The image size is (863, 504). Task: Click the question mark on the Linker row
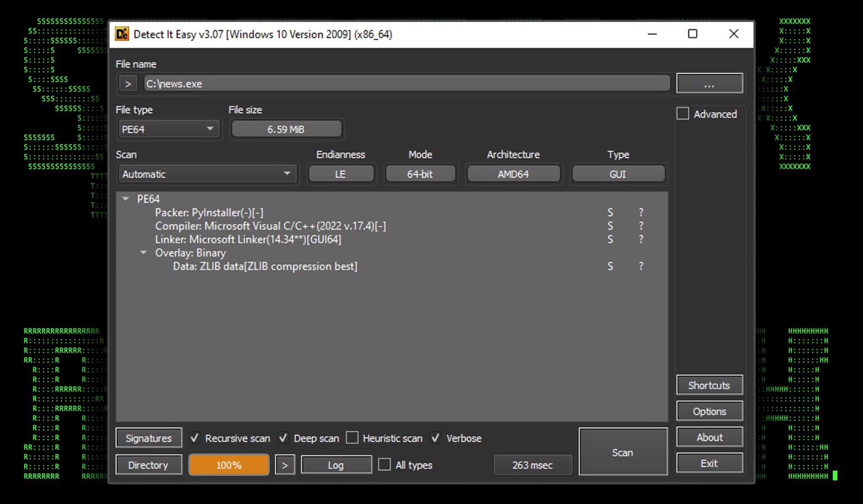point(641,240)
